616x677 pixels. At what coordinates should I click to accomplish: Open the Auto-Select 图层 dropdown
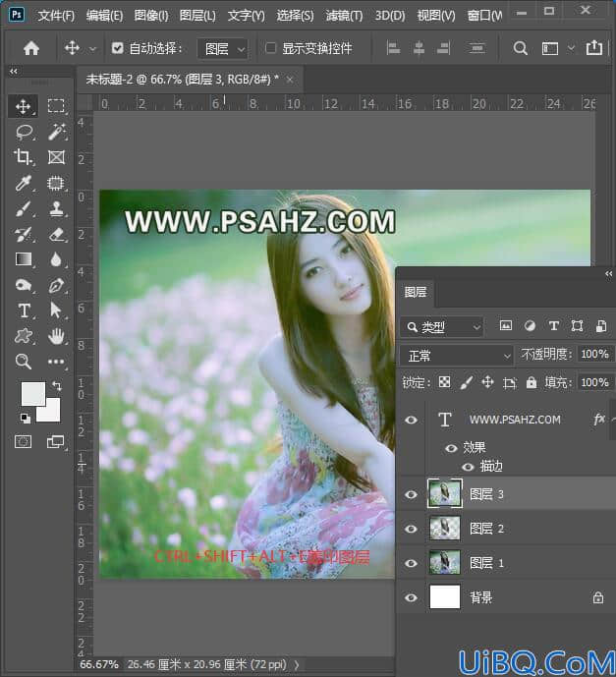[x=224, y=48]
